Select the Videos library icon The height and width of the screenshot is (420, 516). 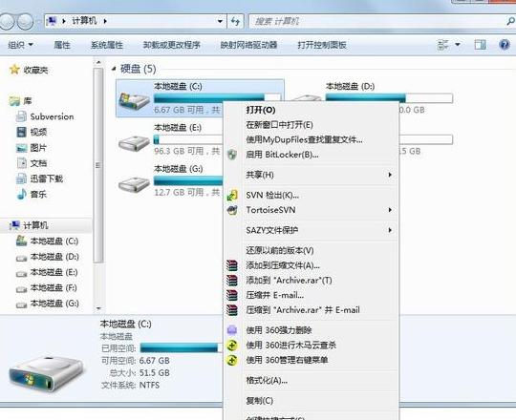click(x=21, y=132)
